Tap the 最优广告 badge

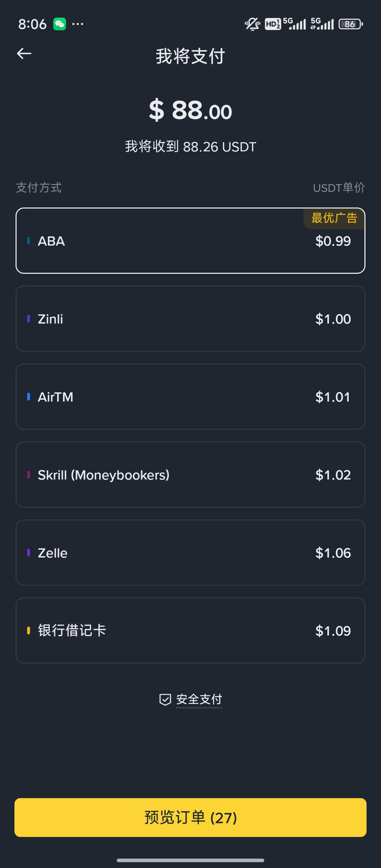334,218
